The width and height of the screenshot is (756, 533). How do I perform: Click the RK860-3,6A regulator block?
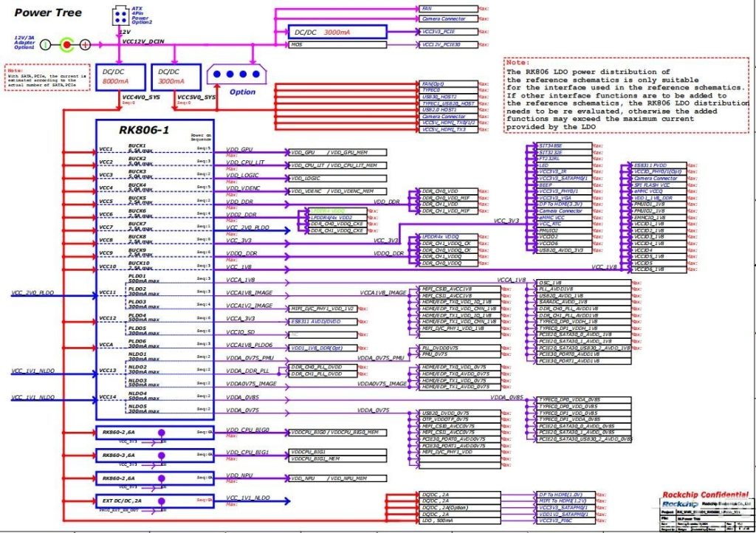tap(155, 455)
